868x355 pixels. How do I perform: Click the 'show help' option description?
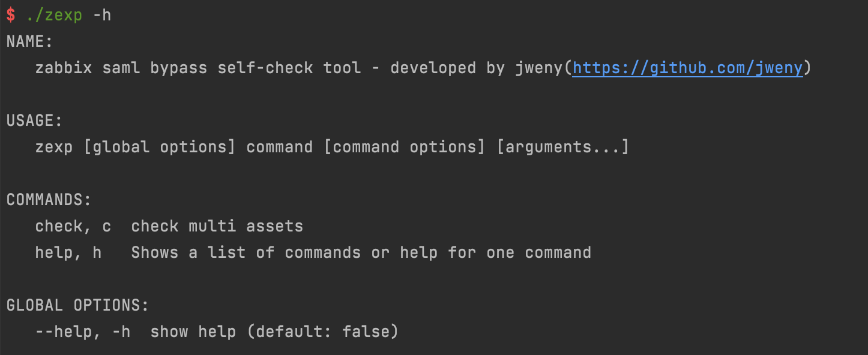click(193, 332)
